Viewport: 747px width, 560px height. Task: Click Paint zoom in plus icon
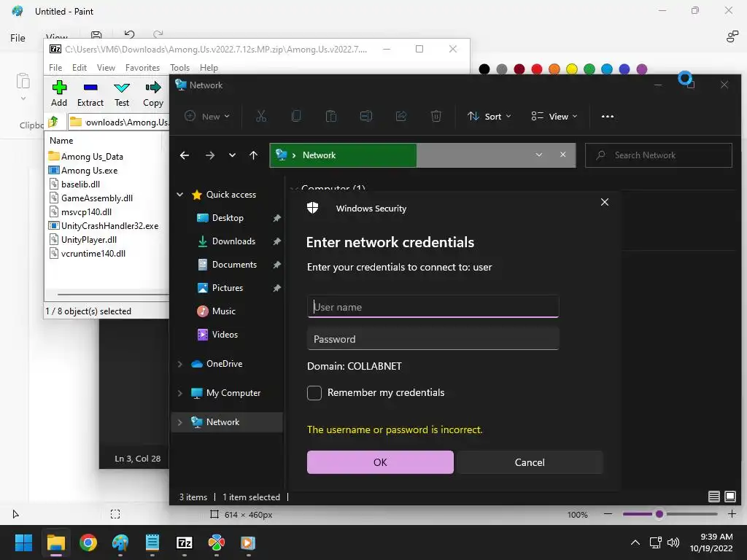[732, 514]
